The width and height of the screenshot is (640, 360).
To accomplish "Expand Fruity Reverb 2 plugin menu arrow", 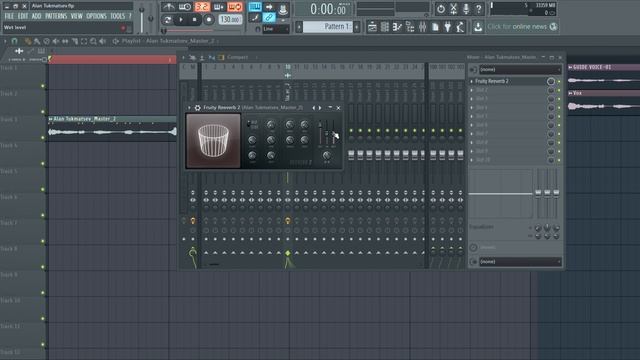I will (189, 108).
